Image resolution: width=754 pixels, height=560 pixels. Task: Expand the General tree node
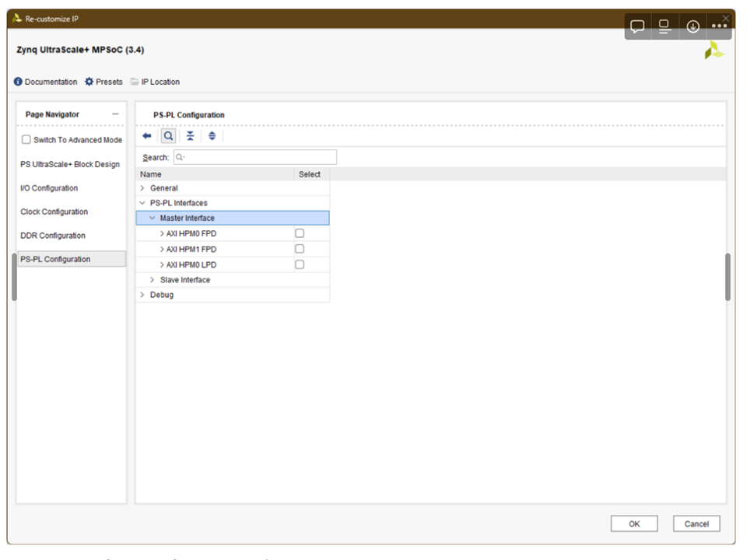point(142,188)
